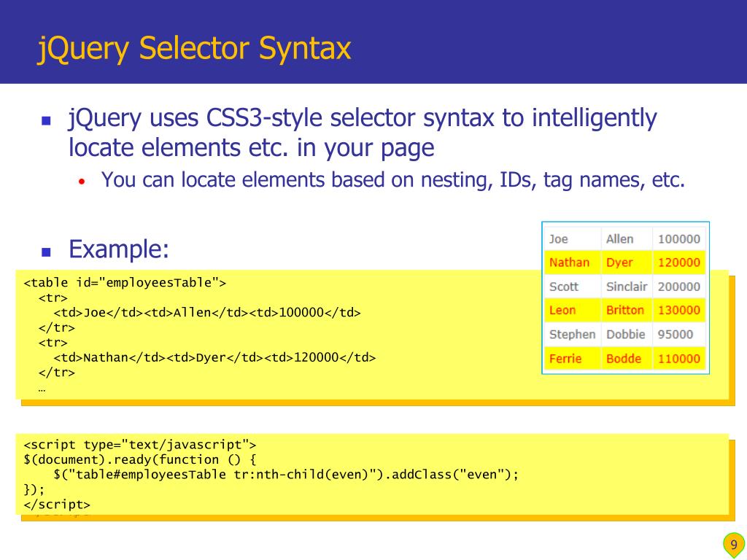Click the highlighted cell 'Dyer'
Viewport: 747px width, 560px height.
(625, 262)
